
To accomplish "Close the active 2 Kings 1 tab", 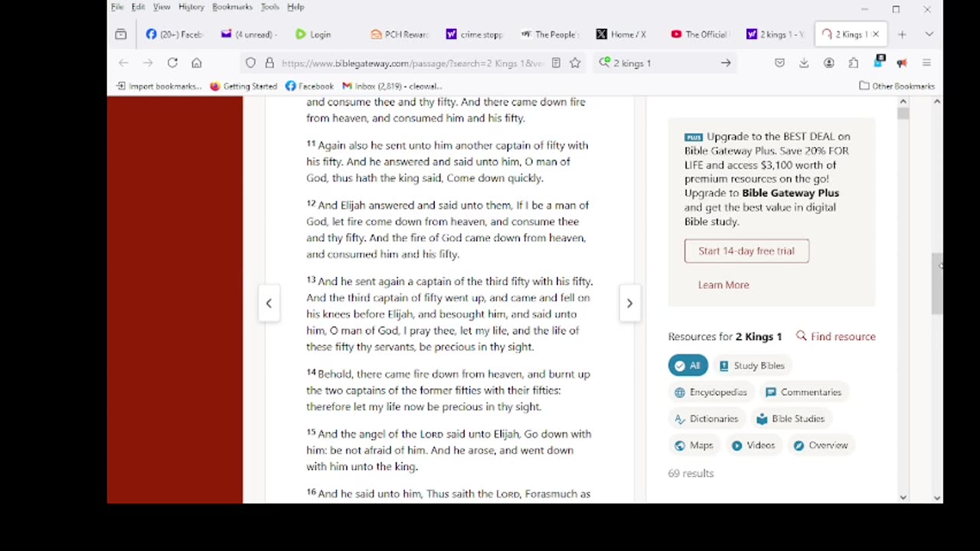I will (x=876, y=34).
